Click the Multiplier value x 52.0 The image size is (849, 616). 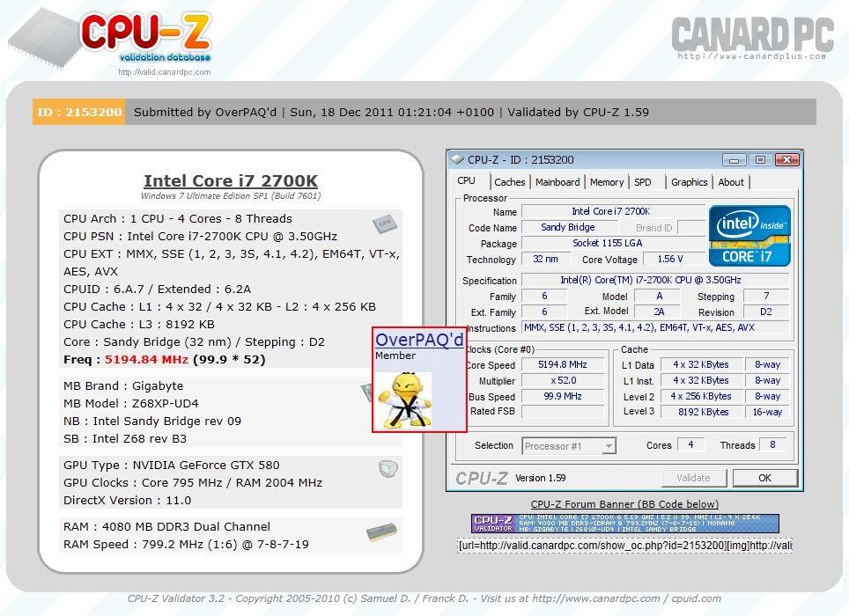click(x=563, y=380)
